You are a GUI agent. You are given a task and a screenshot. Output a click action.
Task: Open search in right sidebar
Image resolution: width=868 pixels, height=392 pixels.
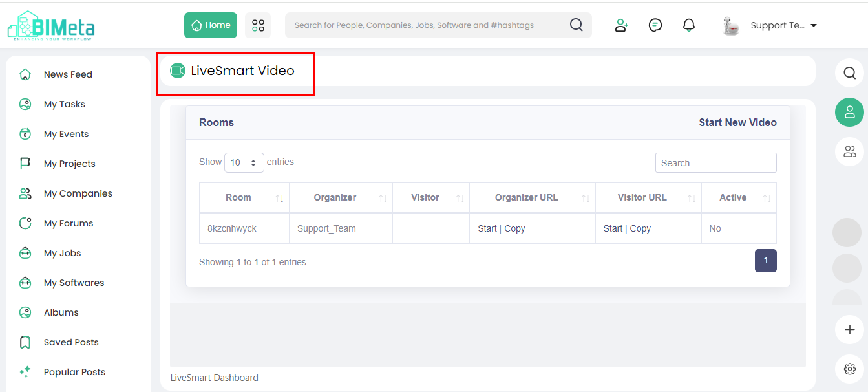tap(849, 72)
